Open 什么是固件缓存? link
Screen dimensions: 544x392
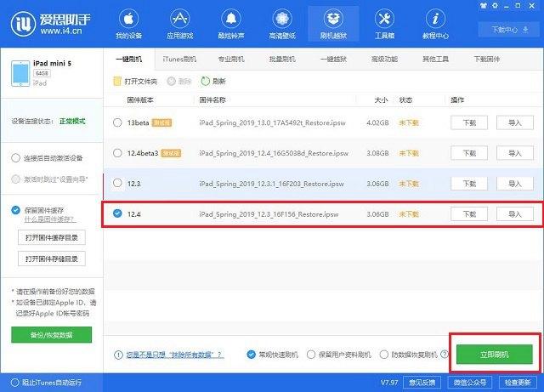click(x=50, y=219)
